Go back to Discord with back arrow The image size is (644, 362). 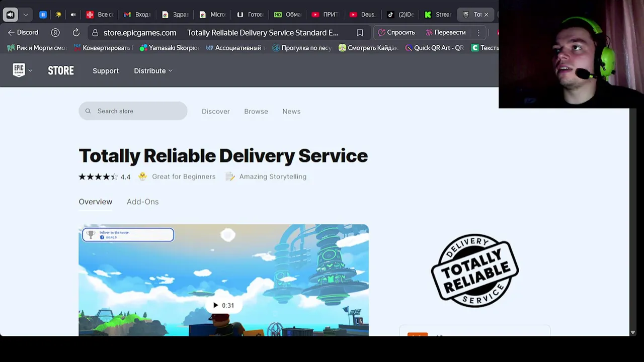coord(23,32)
